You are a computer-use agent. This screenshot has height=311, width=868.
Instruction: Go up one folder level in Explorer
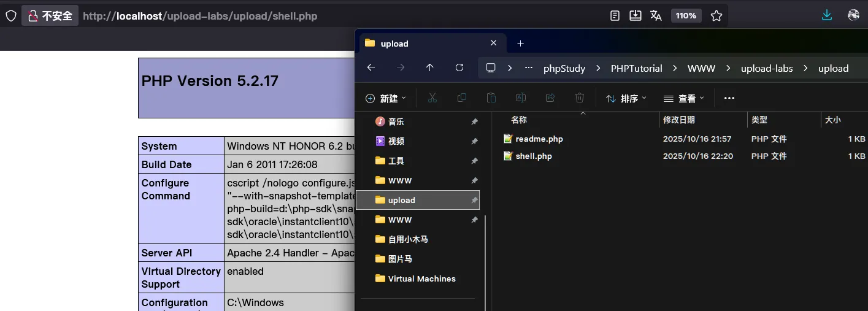430,67
